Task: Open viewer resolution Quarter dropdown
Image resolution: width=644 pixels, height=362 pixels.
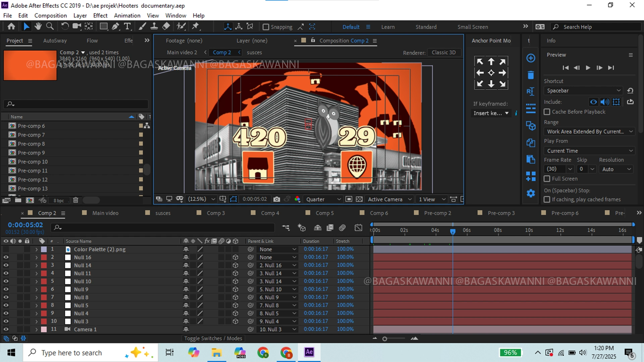Action: (x=323, y=199)
